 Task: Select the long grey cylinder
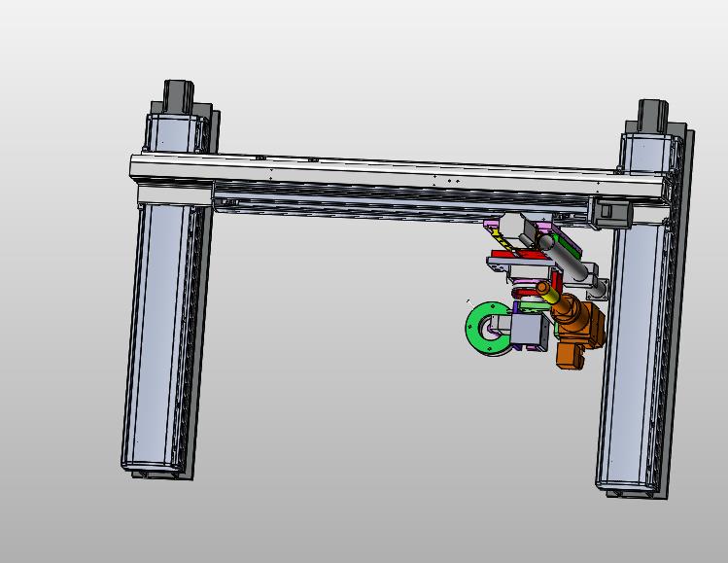[563, 258]
